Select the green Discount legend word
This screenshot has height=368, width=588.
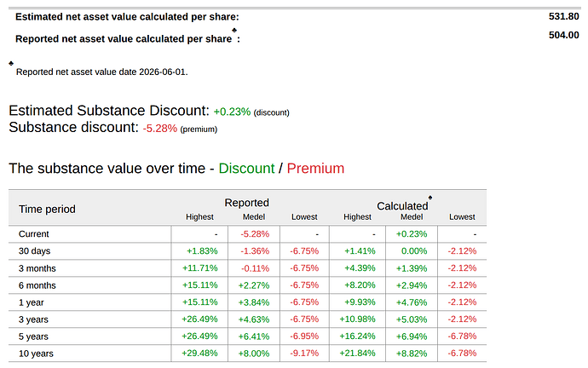coord(246,169)
